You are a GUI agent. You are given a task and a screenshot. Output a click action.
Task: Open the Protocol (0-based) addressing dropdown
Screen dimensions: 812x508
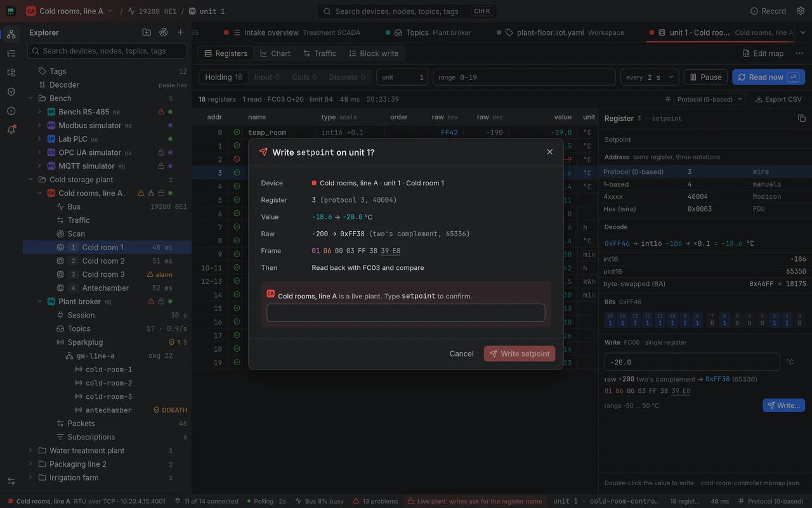[x=709, y=99]
